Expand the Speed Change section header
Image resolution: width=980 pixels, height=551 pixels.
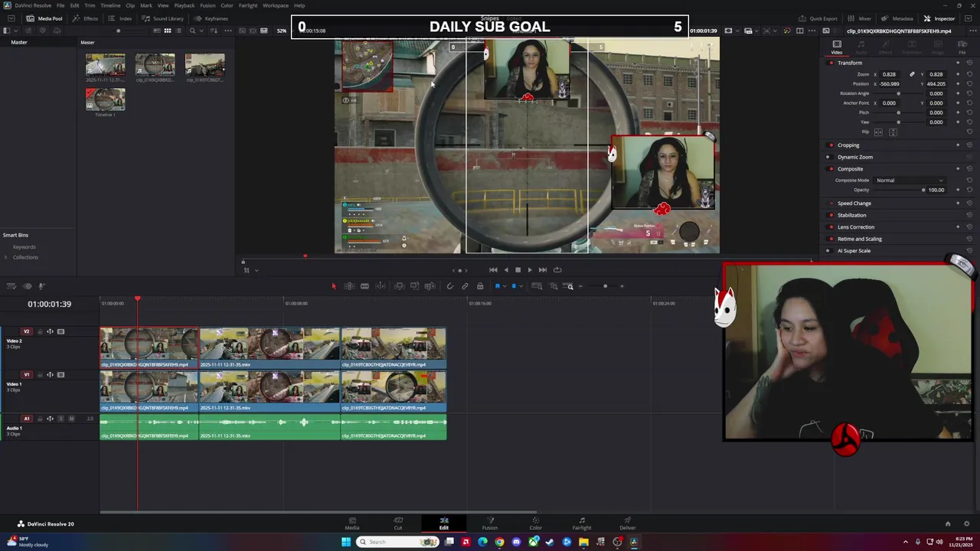854,204
